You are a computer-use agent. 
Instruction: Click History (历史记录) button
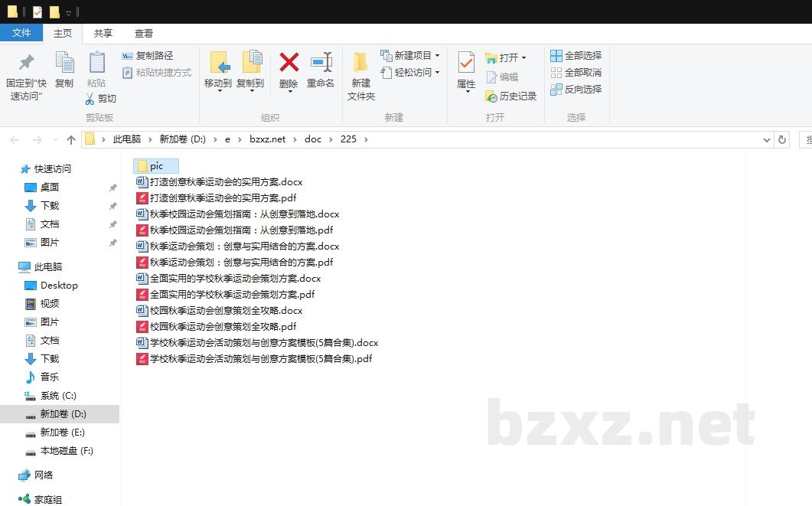[x=511, y=96]
